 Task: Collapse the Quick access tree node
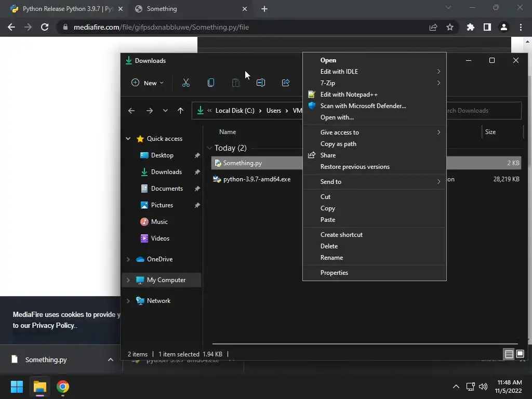pyautogui.click(x=128, y=138)
